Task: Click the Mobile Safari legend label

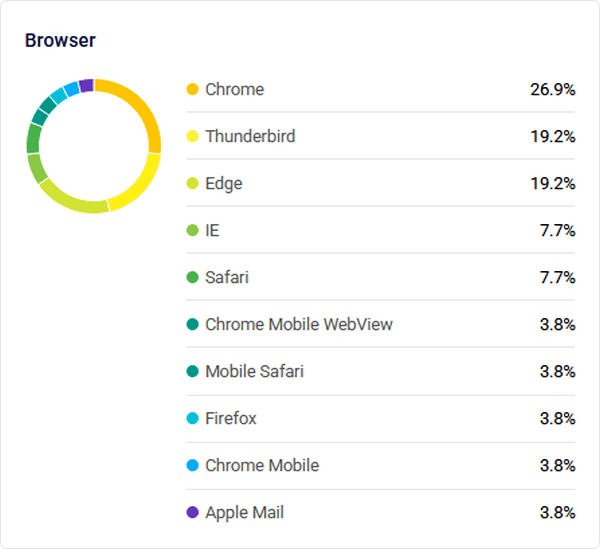Action: (x=254, y=371)
